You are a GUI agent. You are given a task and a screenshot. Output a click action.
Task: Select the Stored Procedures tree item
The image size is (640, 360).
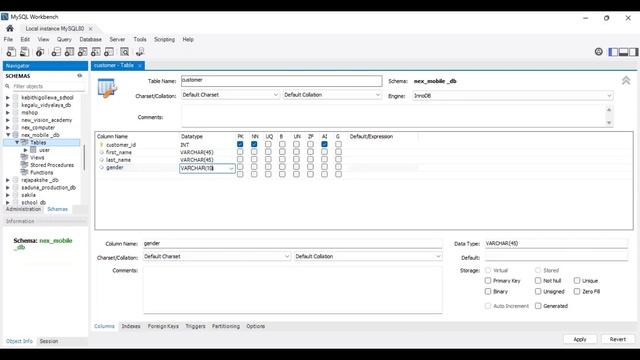[52, 165]
